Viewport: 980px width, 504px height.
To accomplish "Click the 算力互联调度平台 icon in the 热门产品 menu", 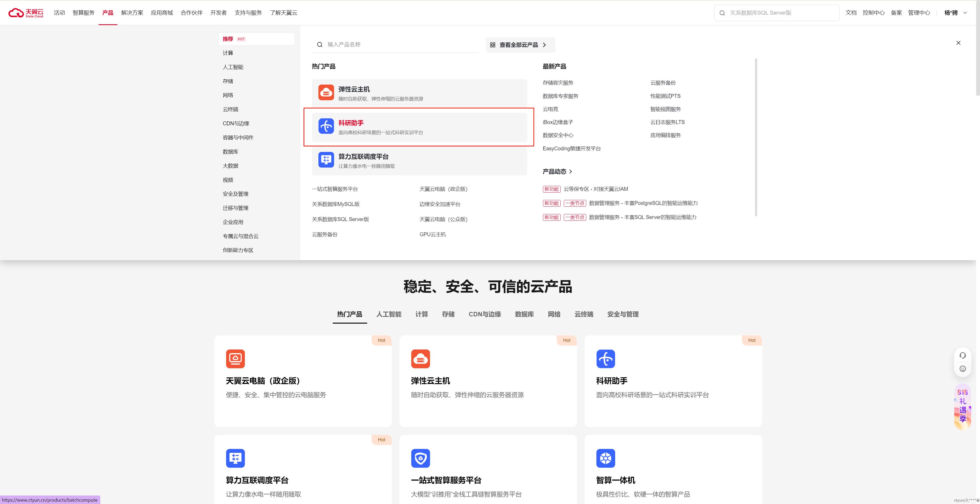I will 326,160.
